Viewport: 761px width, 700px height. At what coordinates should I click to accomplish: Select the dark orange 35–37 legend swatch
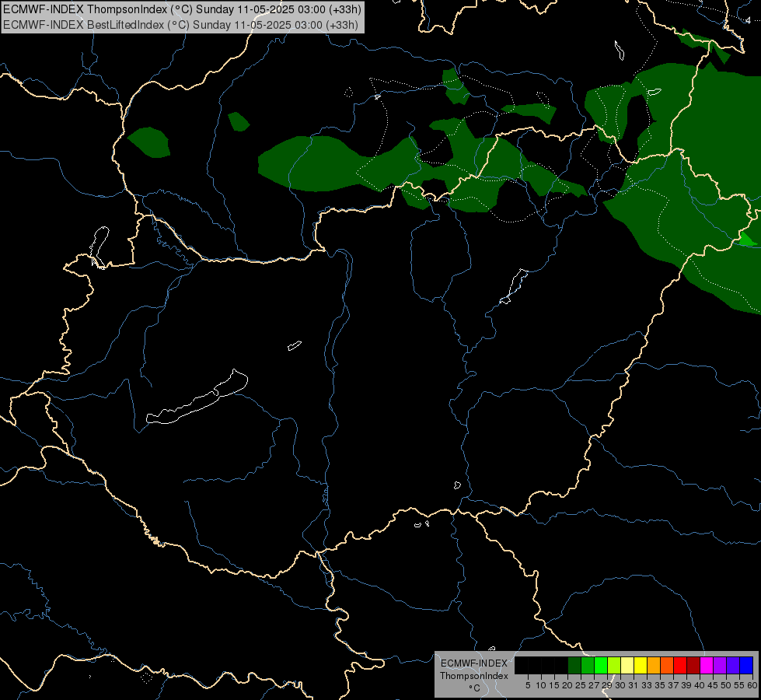(x=667, y=665)
